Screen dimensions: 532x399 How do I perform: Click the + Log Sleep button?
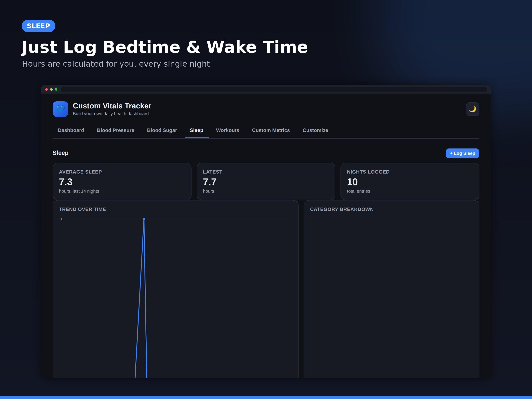click(462, 153)
